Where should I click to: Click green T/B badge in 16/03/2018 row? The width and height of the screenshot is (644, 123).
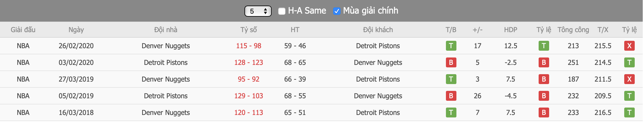click(x=451, y=112)
